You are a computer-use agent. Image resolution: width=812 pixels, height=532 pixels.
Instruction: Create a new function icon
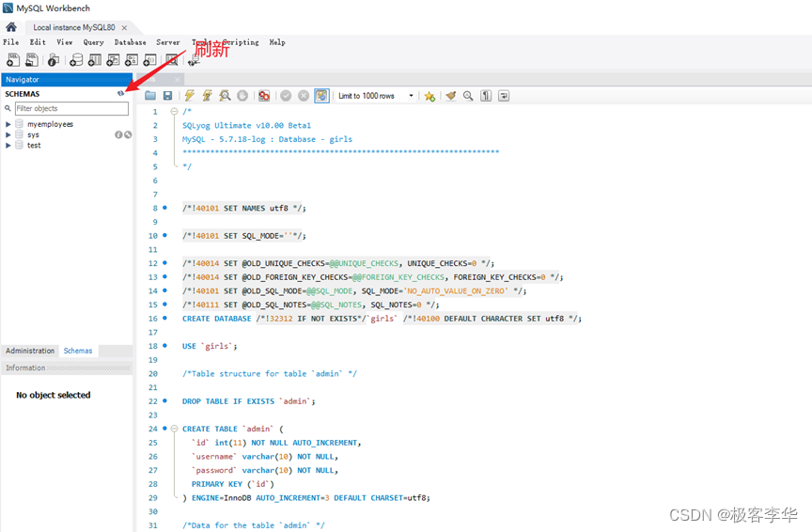point(149,60)
